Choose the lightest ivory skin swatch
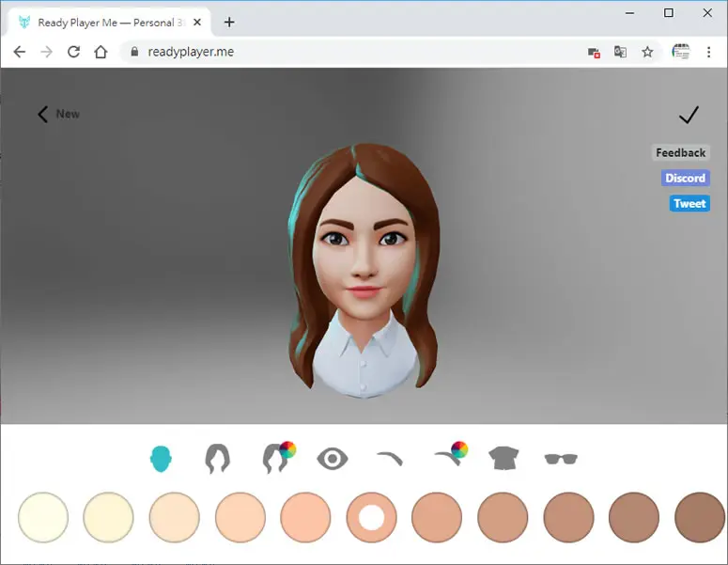Image resolution: width=728 pixels, height=565 pixels. 43,517
